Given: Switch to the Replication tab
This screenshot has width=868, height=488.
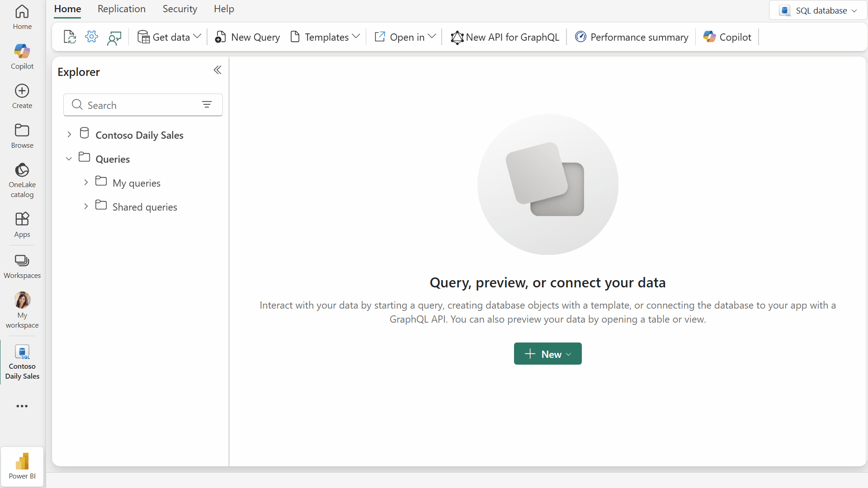Looking at the screenshot, I should 122,9.
